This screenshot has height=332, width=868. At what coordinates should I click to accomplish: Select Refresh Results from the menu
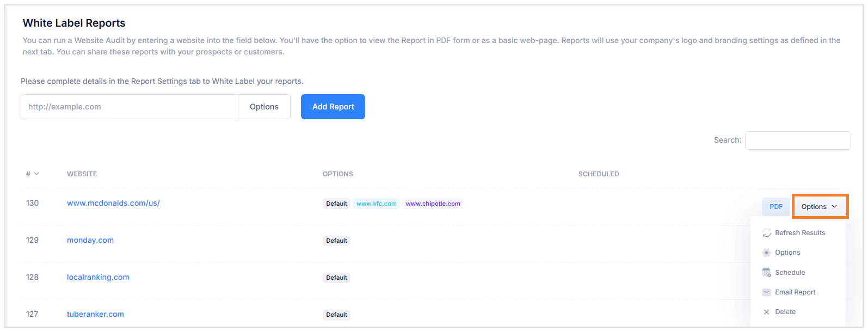click(799, 233)
